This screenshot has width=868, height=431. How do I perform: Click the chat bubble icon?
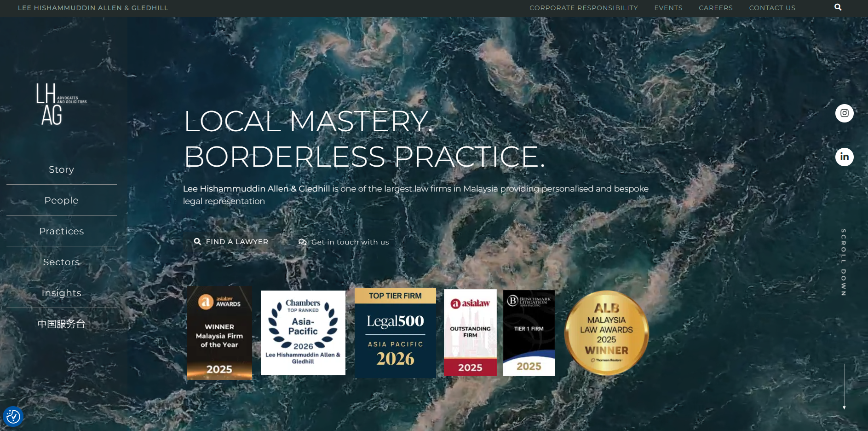pyautogui.click(x=302, y=242)
